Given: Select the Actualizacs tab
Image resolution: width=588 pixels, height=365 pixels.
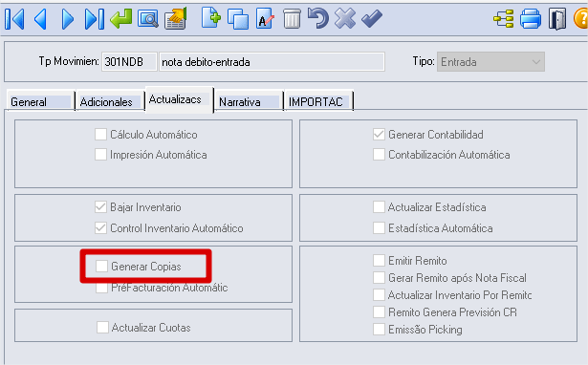Looking at the screenshot, I should pyautogui.click(x=179, y=99).
